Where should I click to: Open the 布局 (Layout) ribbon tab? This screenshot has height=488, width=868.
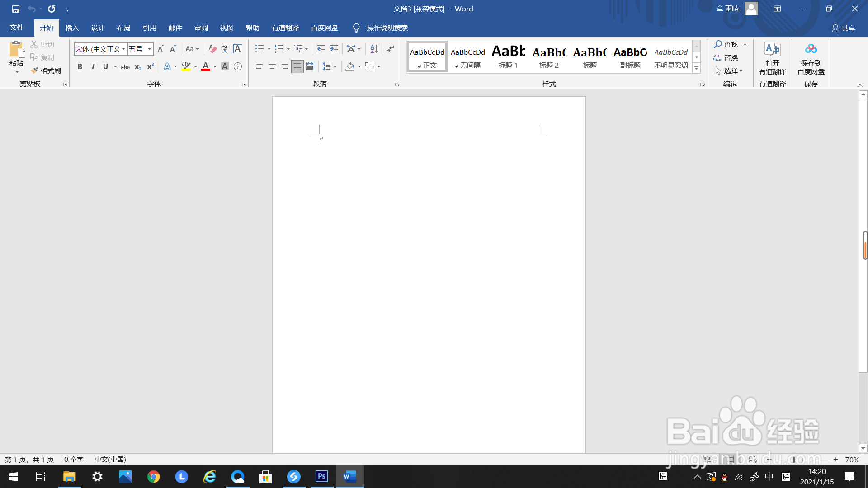click(x=123, y=28)
